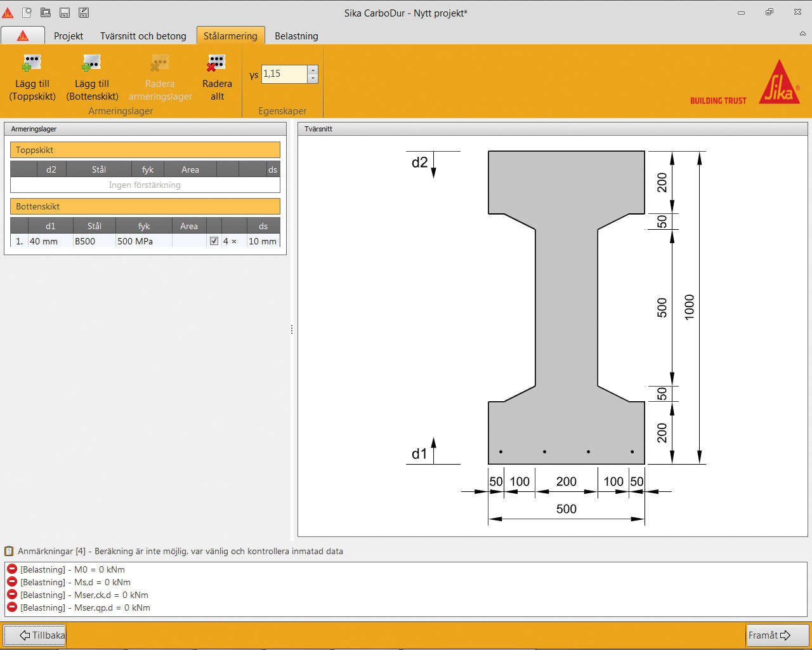
Task: Increase the γs value with up arrow
Action: pyautogui.click(x=313, y=70)
